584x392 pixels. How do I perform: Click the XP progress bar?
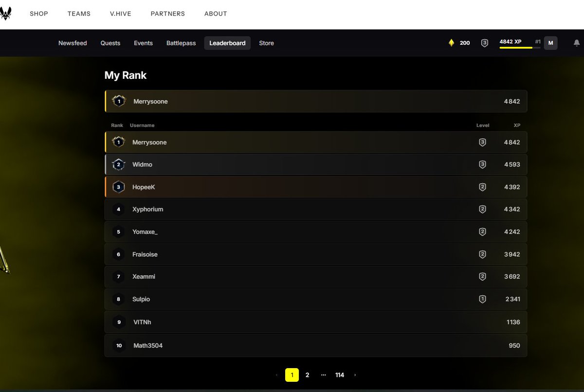click(520, 48)
